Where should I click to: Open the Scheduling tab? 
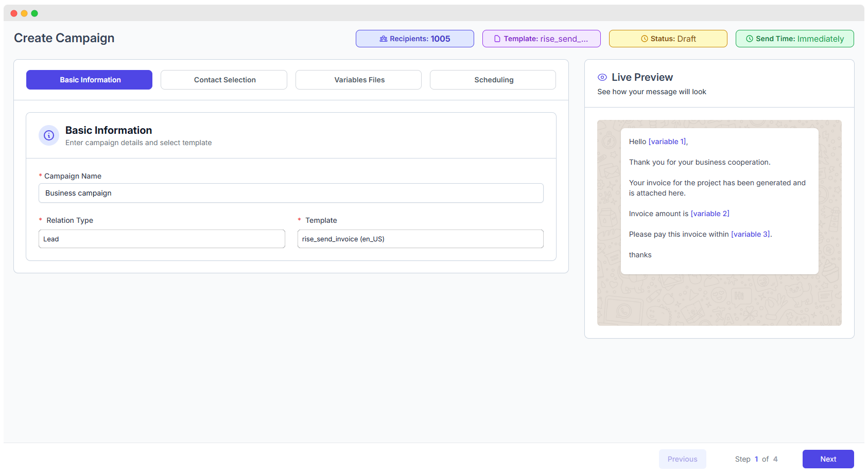click(493, 80)
